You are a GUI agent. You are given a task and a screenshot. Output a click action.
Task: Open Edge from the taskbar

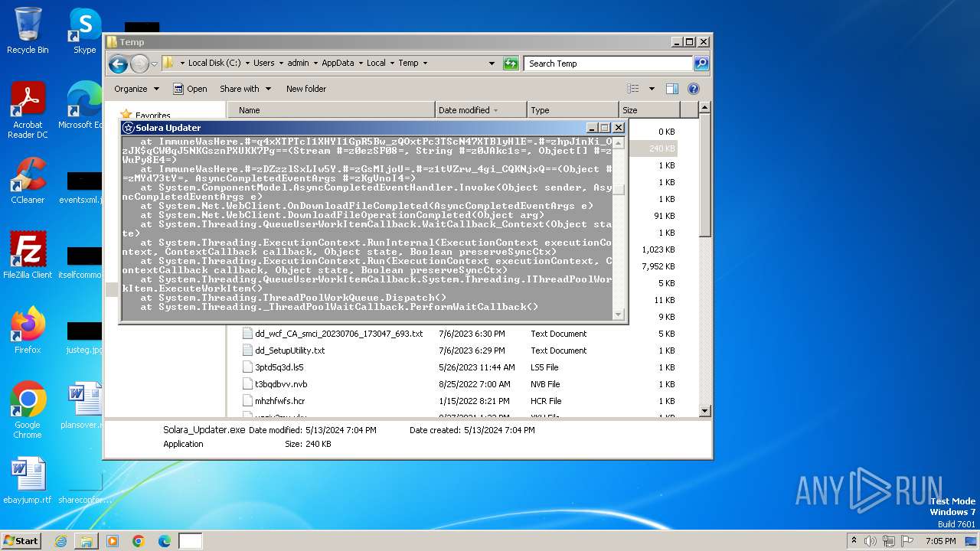pos(165,541)
